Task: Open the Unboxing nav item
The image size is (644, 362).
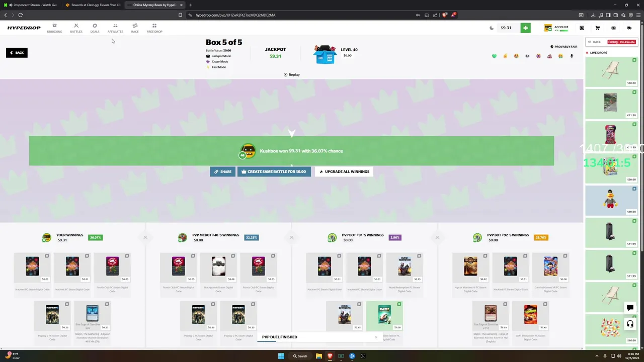Action: [x=54, y=28]
